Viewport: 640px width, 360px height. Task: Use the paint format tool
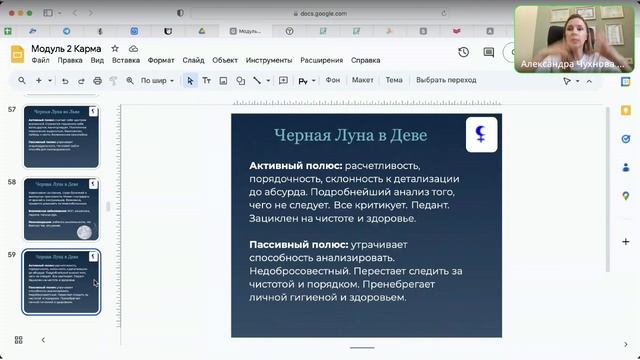click(x=113, y=81)
